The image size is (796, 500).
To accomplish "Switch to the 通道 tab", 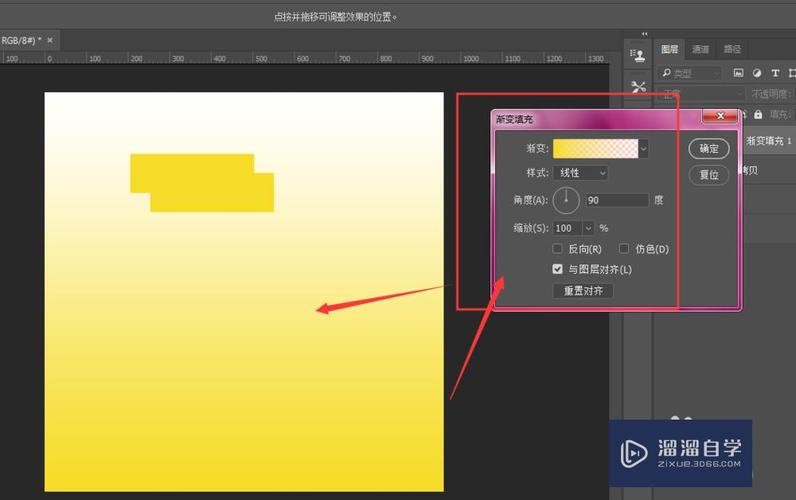I will click(x=701, y=49).
